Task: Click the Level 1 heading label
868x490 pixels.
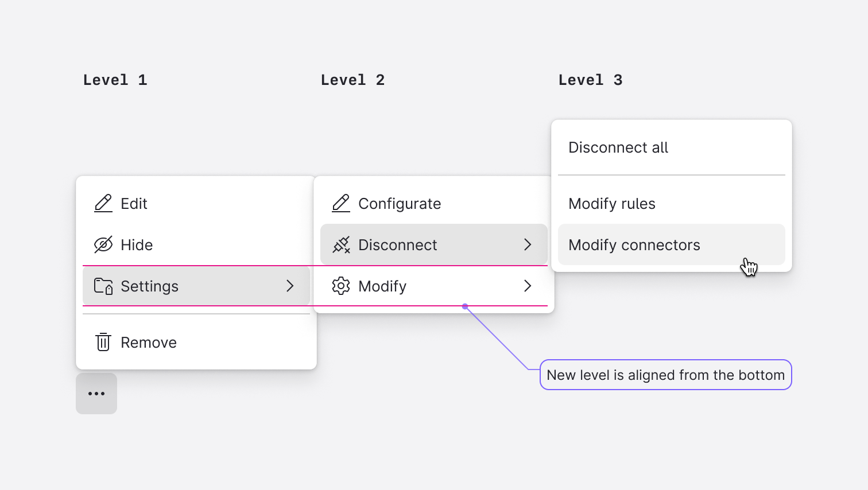Action: click(x=115, y=80)
